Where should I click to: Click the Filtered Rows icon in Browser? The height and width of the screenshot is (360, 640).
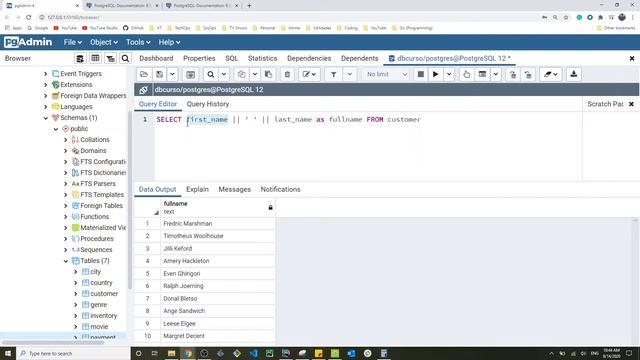110,58
